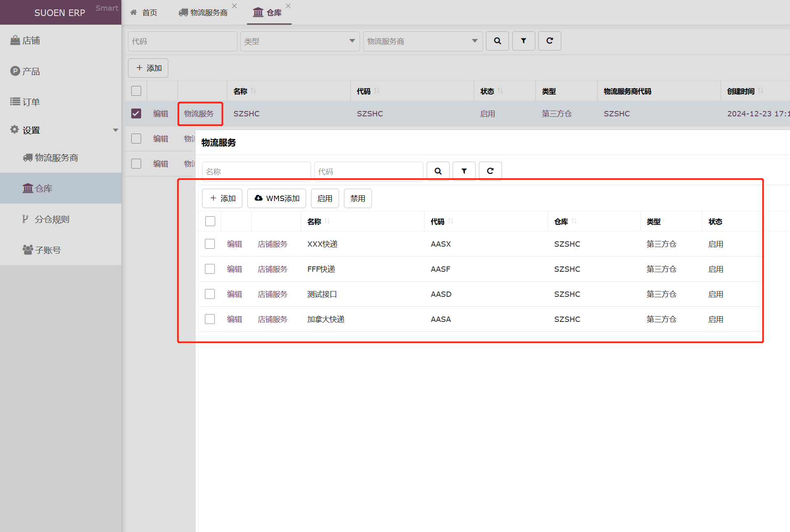Open 分仓规则 in the sidebar
790x532 pixels.
60,219
